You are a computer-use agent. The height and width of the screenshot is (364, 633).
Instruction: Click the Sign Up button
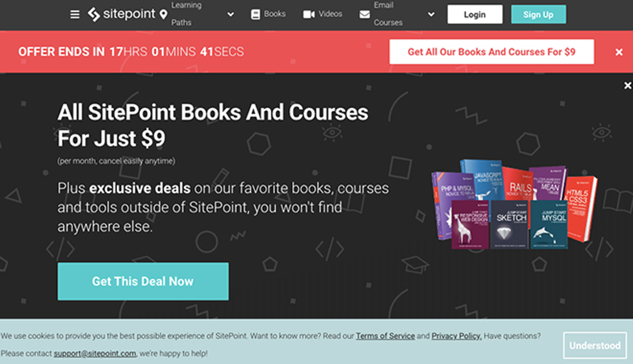(x=538, y=14)
